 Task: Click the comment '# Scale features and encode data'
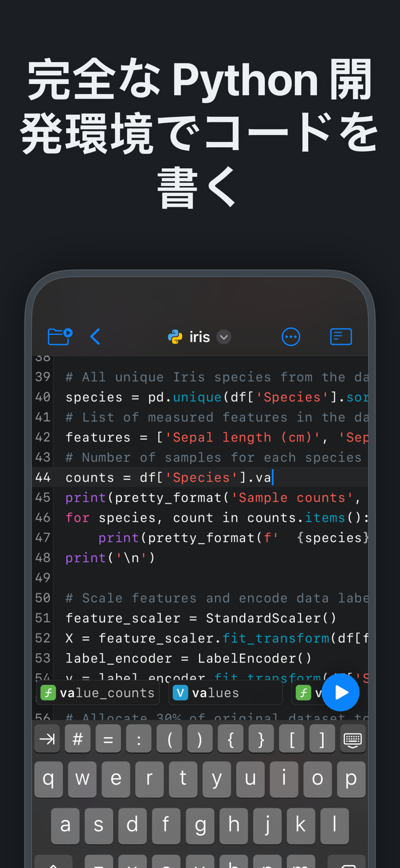tap(217, 598)
